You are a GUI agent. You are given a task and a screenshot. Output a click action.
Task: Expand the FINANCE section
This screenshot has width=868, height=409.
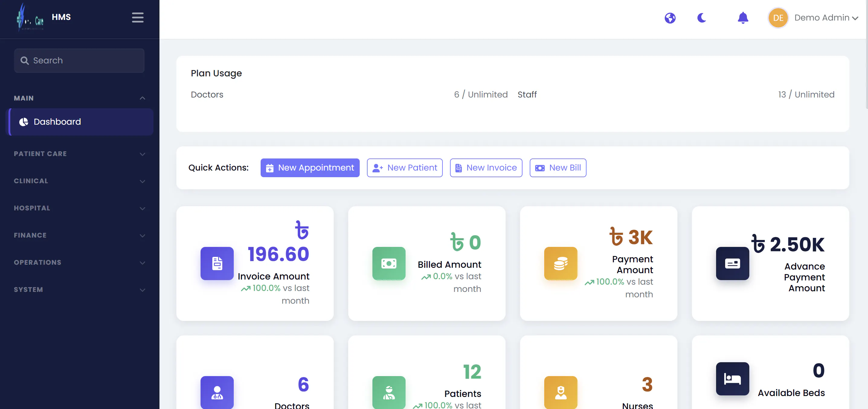click(79, 236)
